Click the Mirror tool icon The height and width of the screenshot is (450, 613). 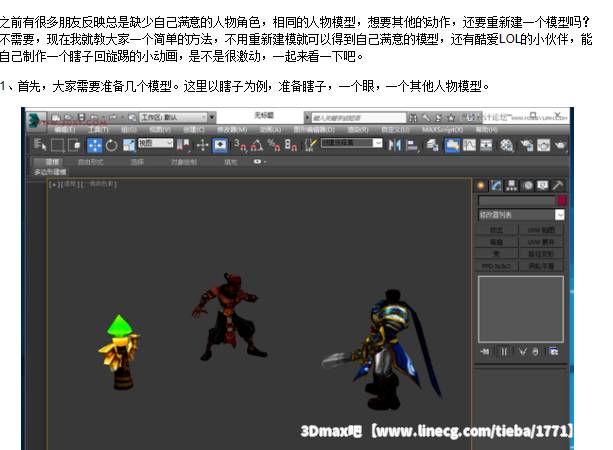coord(395,145)
